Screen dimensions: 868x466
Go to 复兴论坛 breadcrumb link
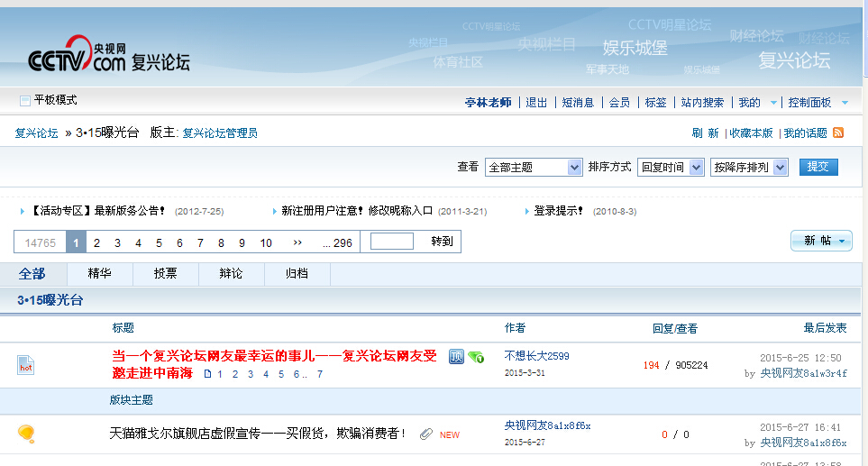(37, 133)
